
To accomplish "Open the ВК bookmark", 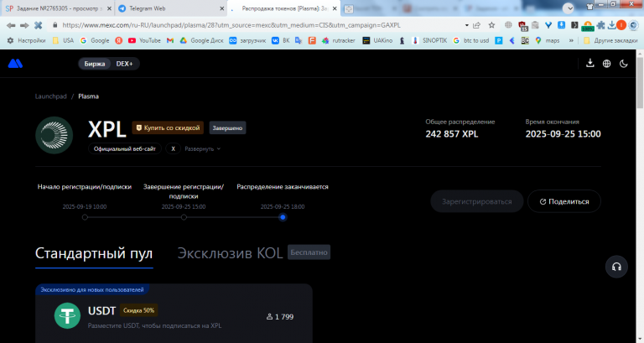I will pos(281,40).
